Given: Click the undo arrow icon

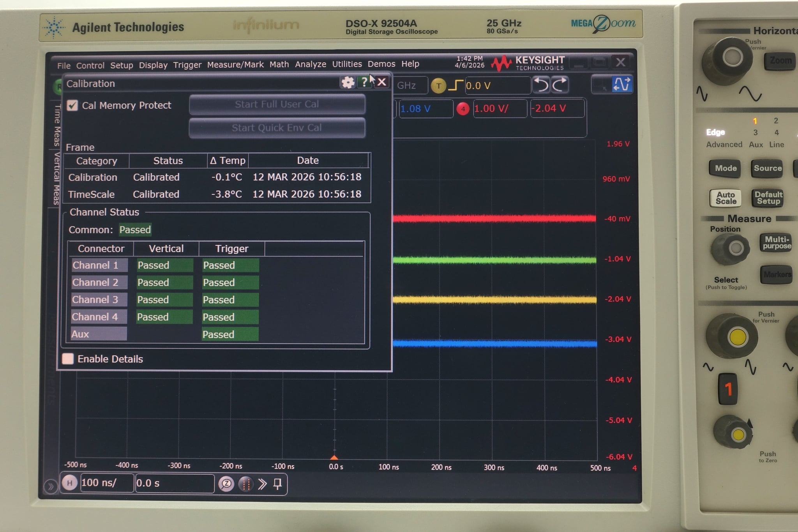Looking at the screenshot, I should pyautogui.click(x=540, y=85).
